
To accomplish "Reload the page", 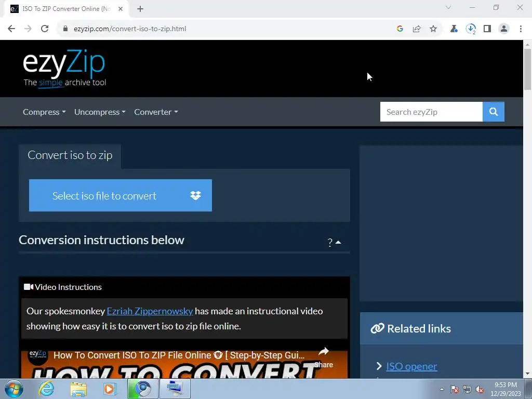I will [45, 29].
